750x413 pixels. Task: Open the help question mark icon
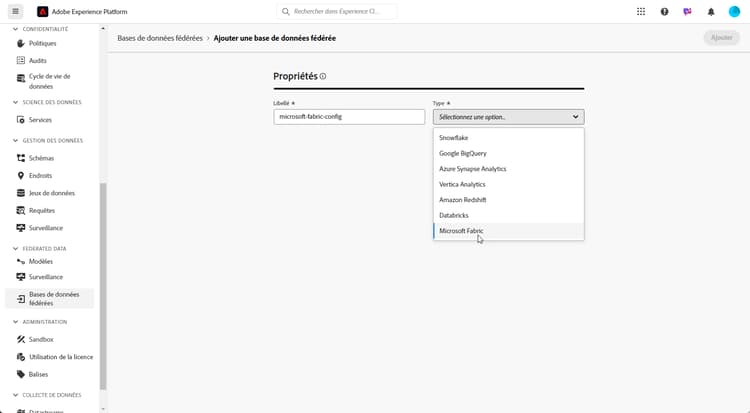click(x=665, y=12)
